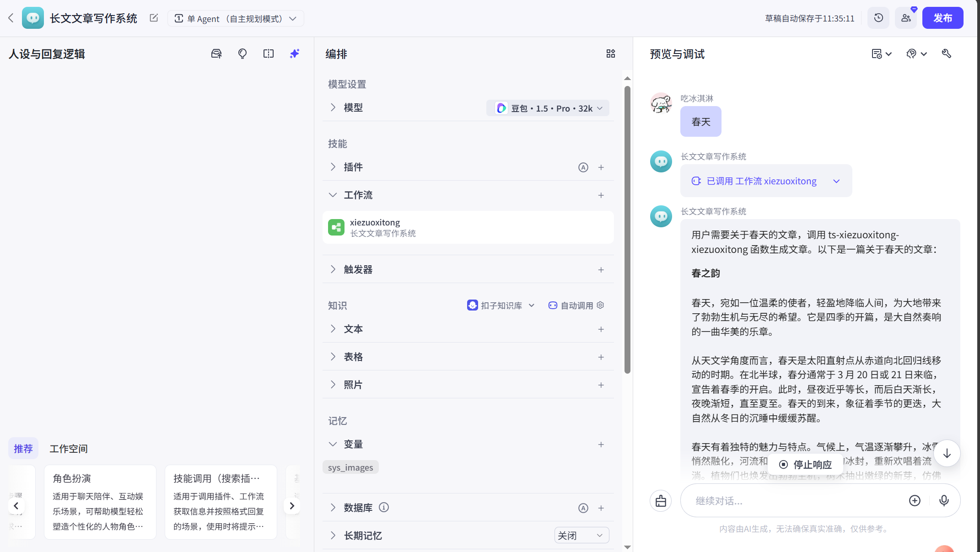Open version history via the clock icon

(x=878, y=17)
